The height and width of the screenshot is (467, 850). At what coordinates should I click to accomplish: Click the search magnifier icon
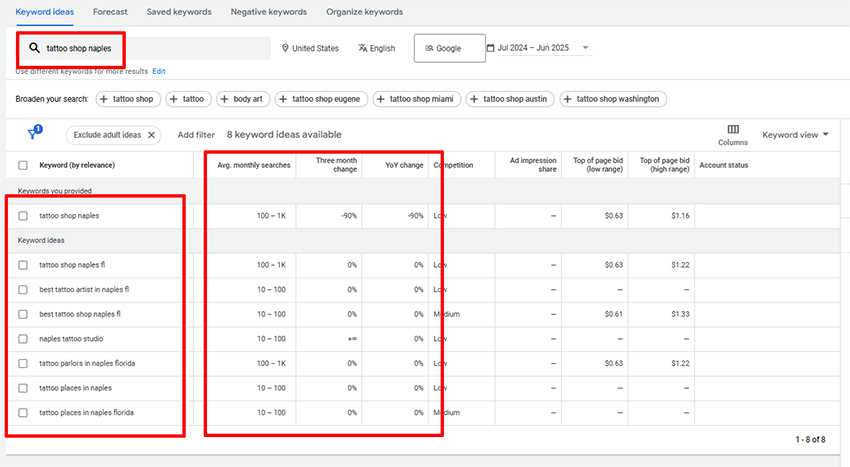34,48
